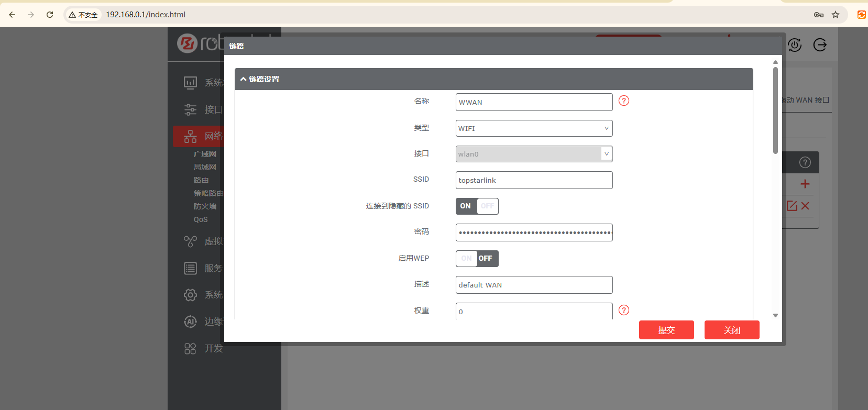Screen dimensions: 868x410
Task: Click the 权重 weight input field
Action: [x=534, y=311]
